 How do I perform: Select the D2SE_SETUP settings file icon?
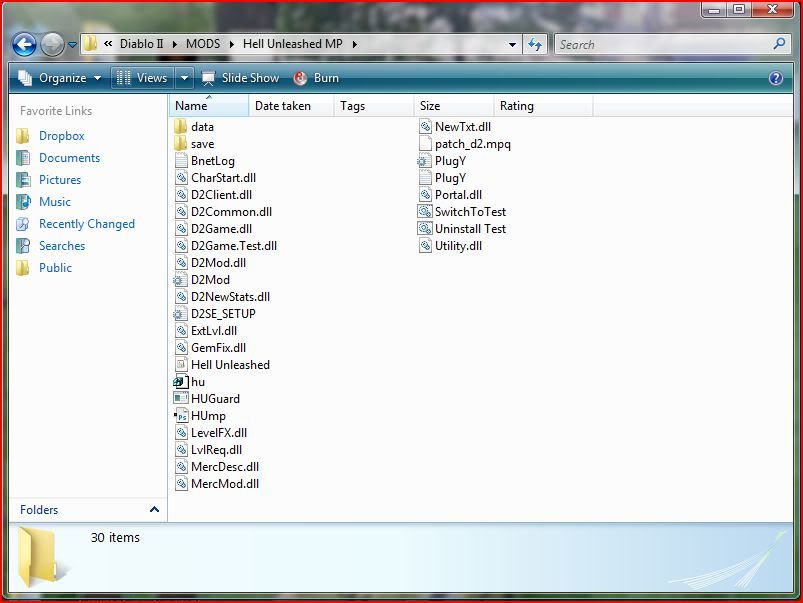179,314
